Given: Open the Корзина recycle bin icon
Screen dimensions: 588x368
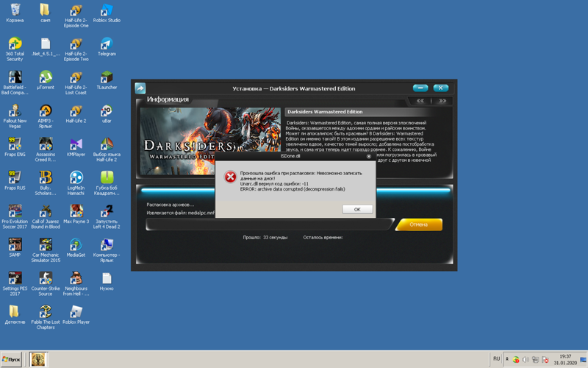Looking at the screenshot, I should [x=15, y=13].
